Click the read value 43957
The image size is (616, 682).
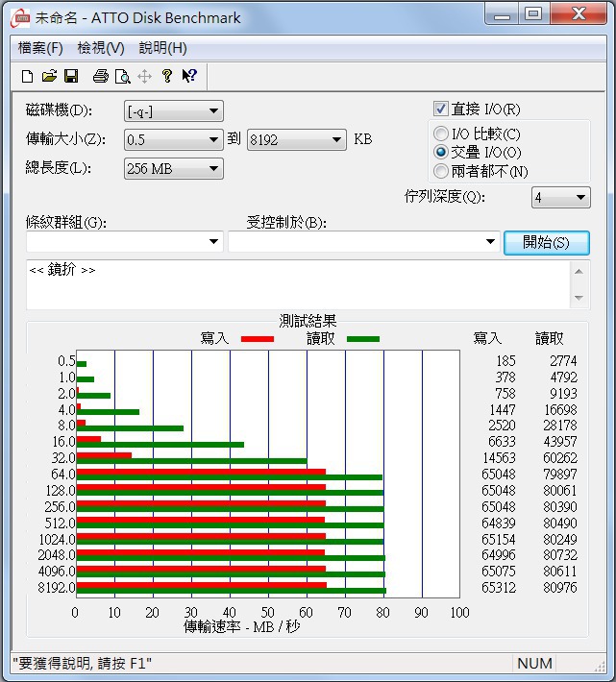click(560, 442)
